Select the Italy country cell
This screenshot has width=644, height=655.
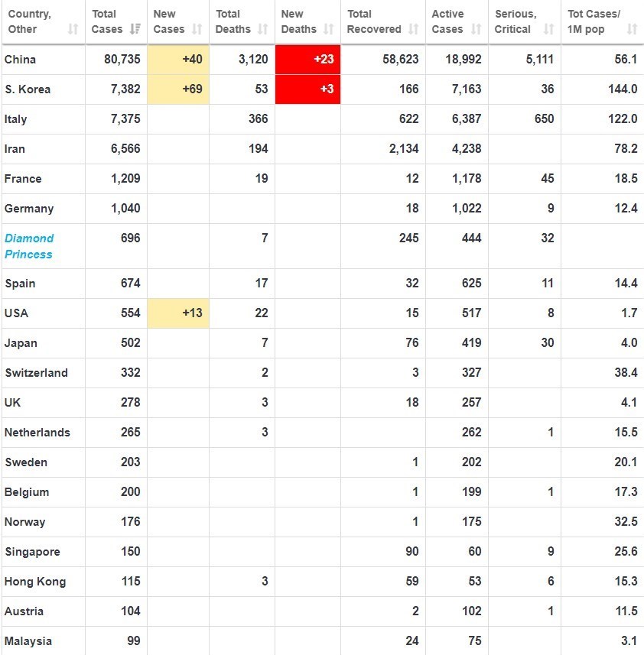pyautogui.click(x=16, y=119)
